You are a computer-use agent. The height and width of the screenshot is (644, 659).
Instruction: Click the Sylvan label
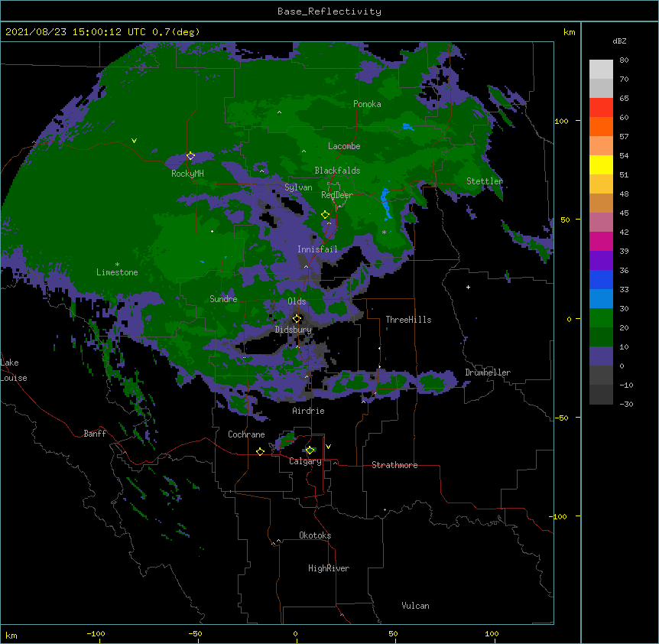click(298, 187)
